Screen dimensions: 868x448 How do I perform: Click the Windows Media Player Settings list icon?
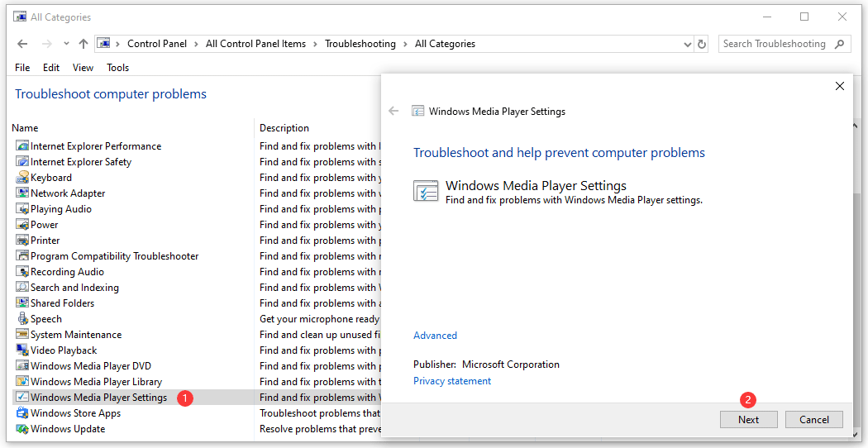[x=22, y=397]
